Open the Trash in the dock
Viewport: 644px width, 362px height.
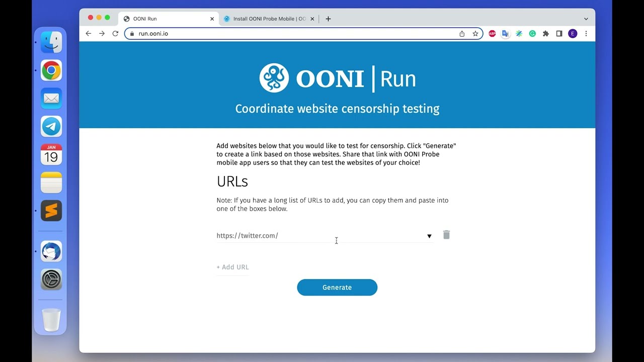[x=51, y=320]
